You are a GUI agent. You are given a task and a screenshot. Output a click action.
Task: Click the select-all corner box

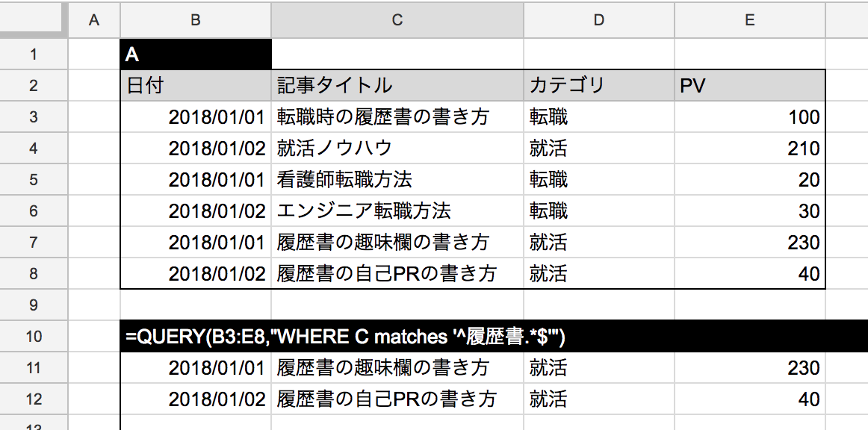(x=34, y=21)
